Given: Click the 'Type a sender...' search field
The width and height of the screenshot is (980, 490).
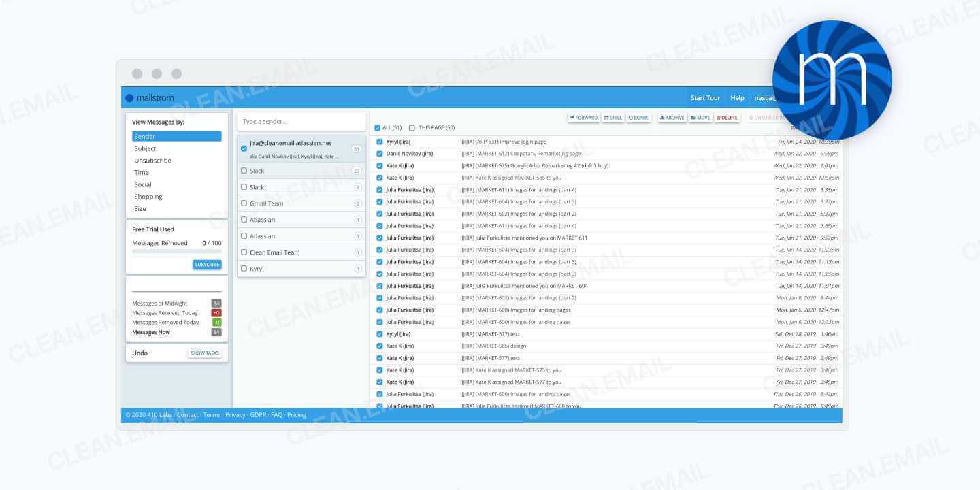Looking at the screenshot, I should pos(301,122).
